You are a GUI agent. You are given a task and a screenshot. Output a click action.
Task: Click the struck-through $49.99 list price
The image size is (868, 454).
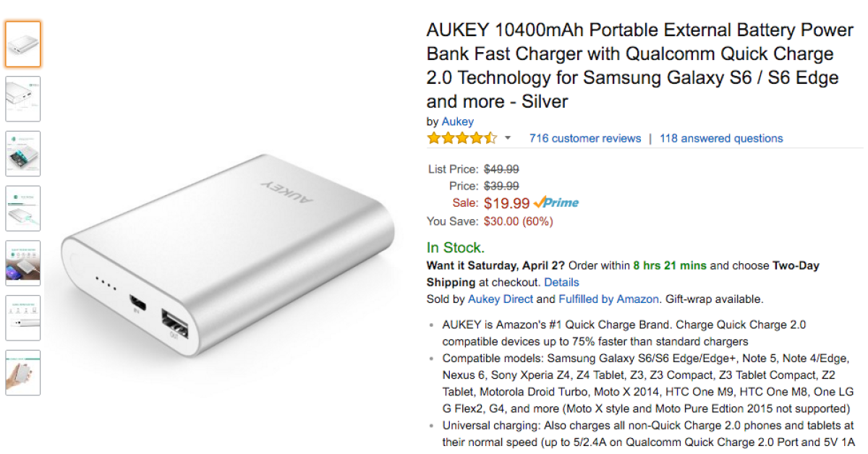[x=501, y=169]
